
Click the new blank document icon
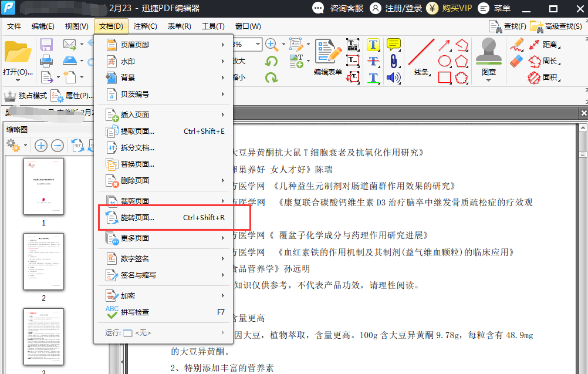pyautogui.click(x=70, y=77)
